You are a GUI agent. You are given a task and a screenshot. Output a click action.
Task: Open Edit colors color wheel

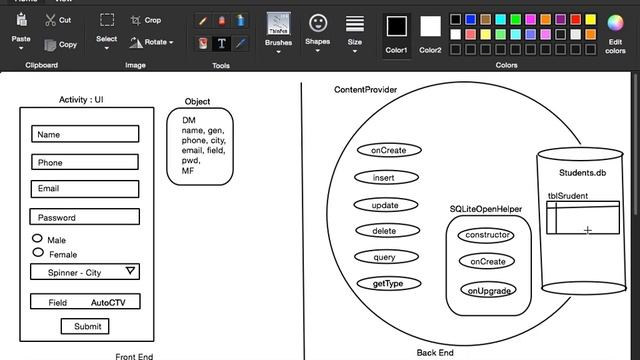[x=615, y=23]
